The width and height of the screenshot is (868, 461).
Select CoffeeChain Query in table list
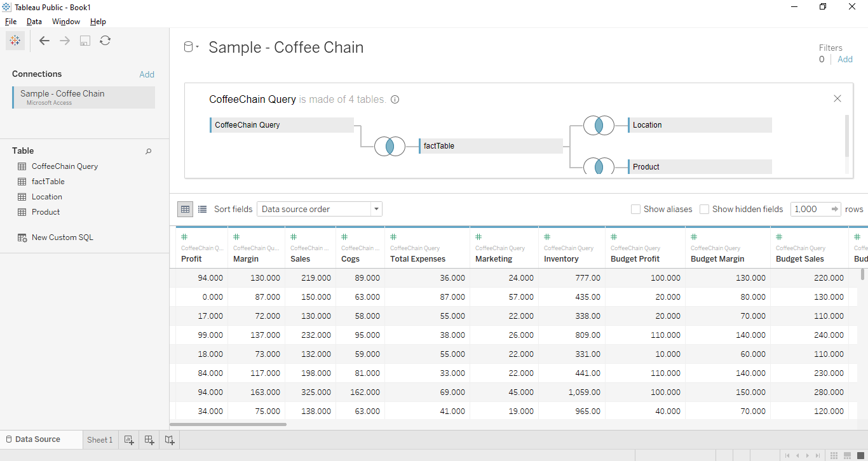coord(65,166)
